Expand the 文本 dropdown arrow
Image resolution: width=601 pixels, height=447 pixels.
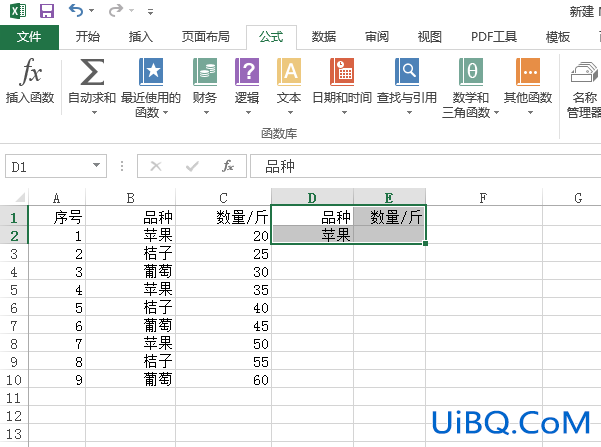(290, 112)
